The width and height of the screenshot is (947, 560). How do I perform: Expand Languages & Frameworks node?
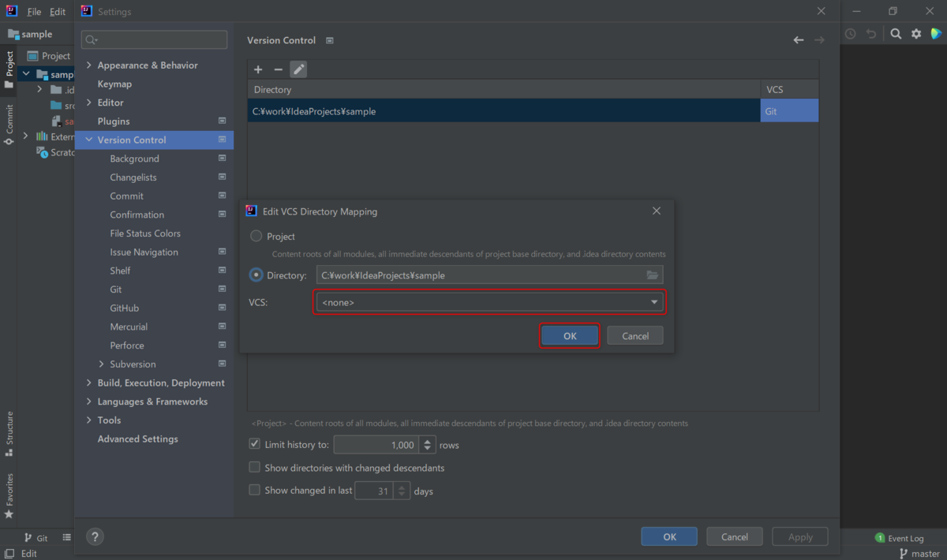click(x=88, y=401)
